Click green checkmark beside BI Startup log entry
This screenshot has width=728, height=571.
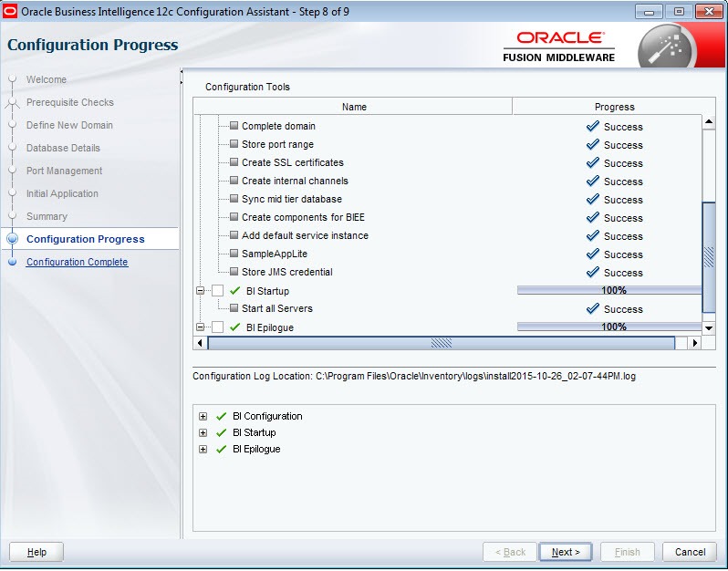coord(222,432)
